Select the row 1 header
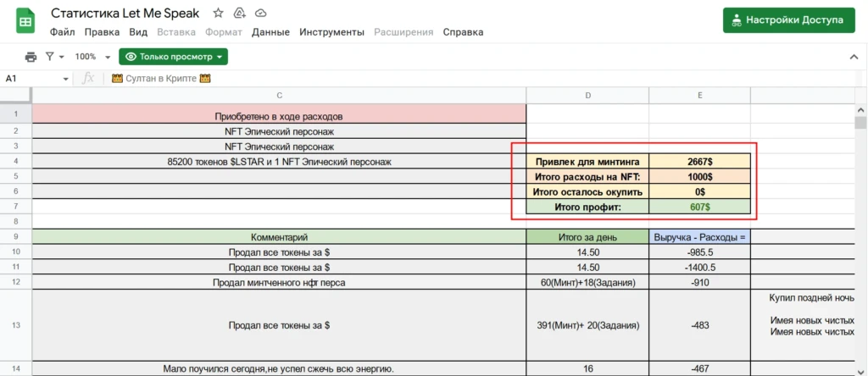The height and width of the screenshot is (376, 868). click(15, 115)
